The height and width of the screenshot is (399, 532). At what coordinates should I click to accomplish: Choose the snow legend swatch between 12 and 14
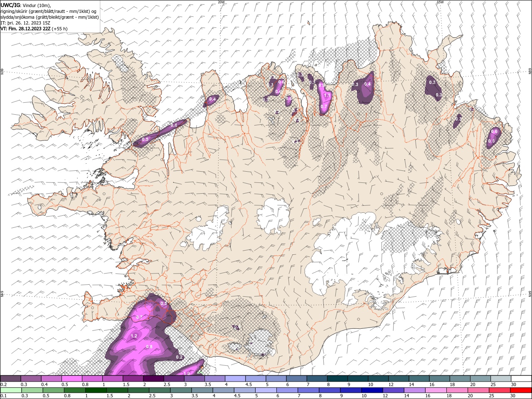(399, 378)
